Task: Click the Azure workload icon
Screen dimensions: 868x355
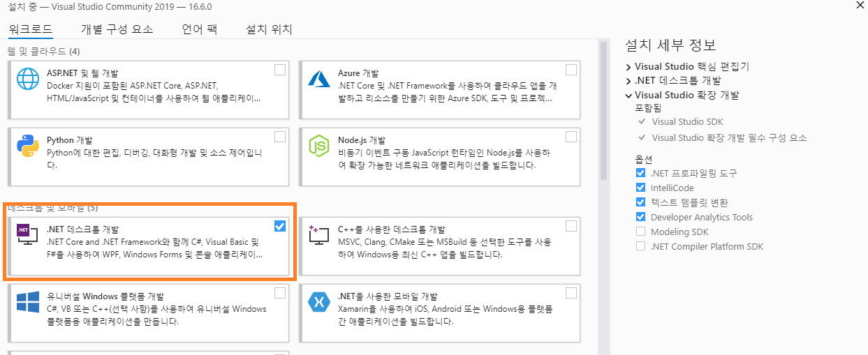Action: click(319, 79)
